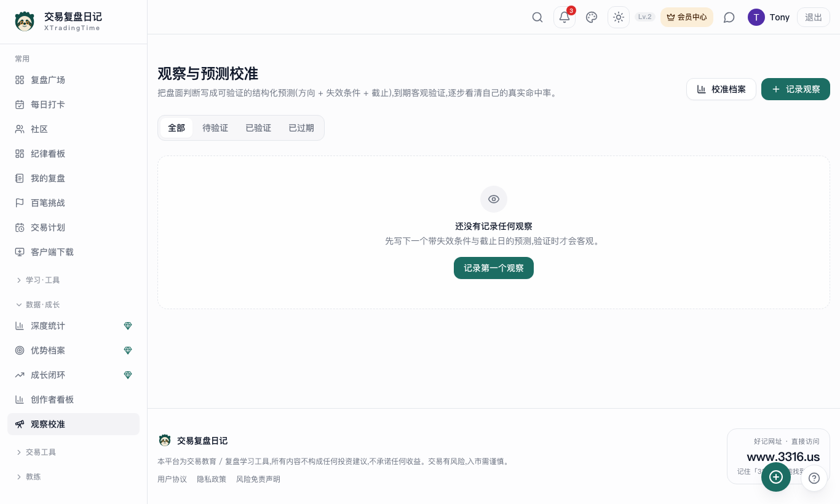Click the 退出 logout button

tap(814, 17)
